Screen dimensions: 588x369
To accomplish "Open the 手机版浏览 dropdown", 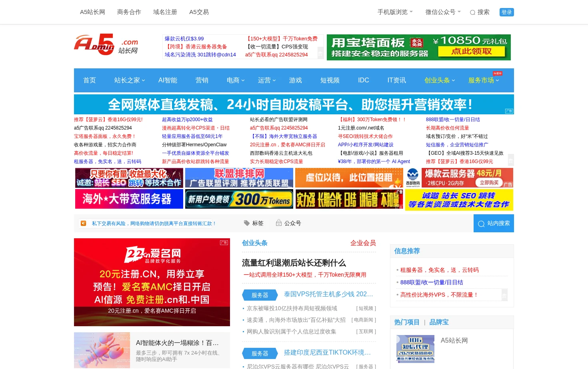I will [395, 12].
